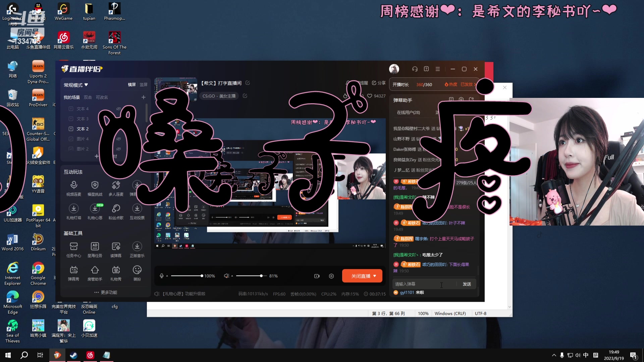Open Steam from the taskbar

pos(73,355)
